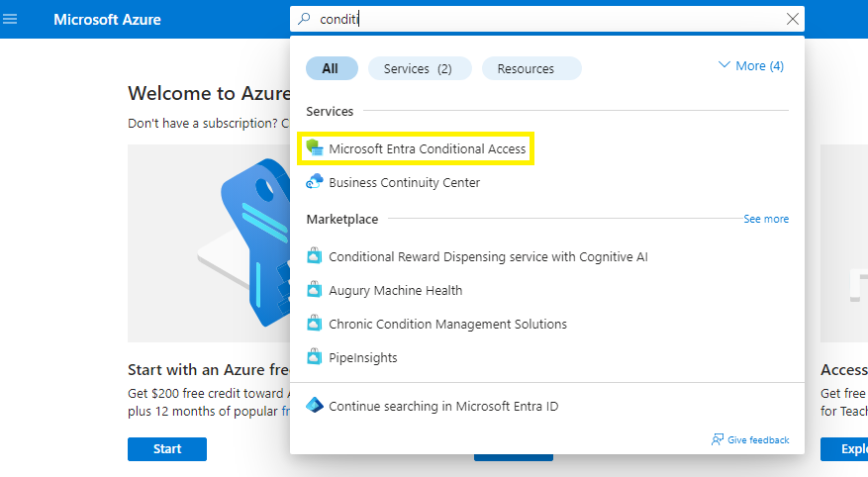
Task: Open Augury Machine Health marketplace result
Action: (x=395, y=291)
